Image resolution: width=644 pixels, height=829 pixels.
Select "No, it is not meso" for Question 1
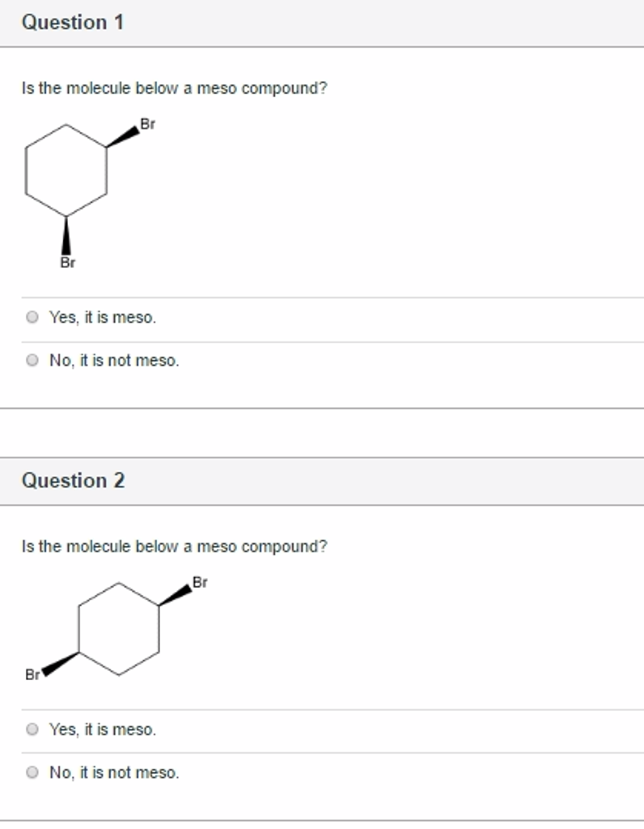[32, 361]
